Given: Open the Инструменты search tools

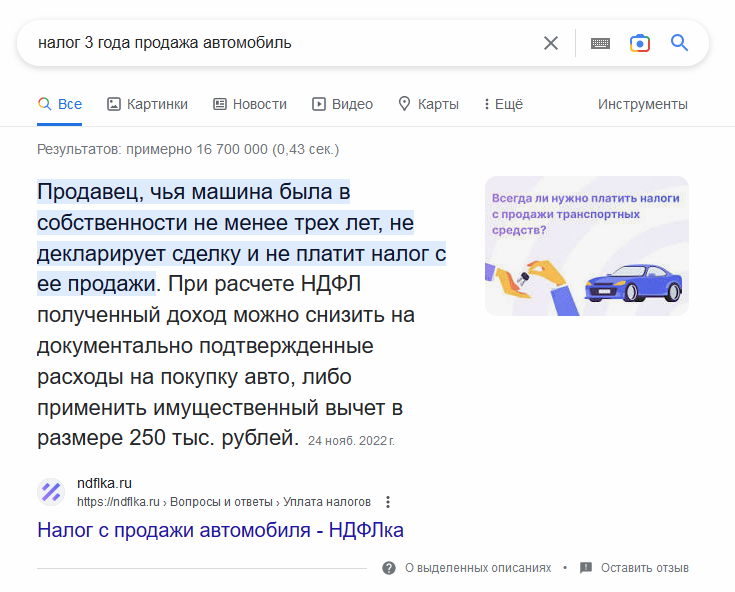Looking at the screenshot, I should tap(643, 104).
